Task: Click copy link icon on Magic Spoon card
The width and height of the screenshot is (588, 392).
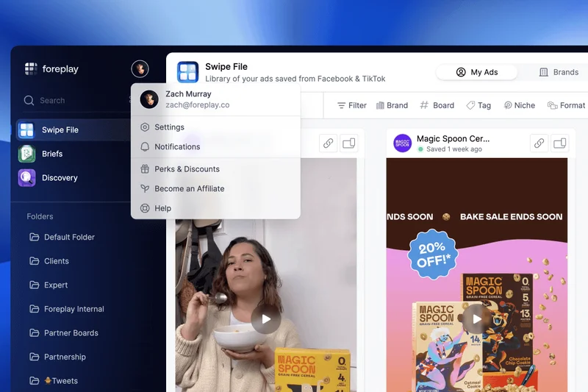Action: 539,143
